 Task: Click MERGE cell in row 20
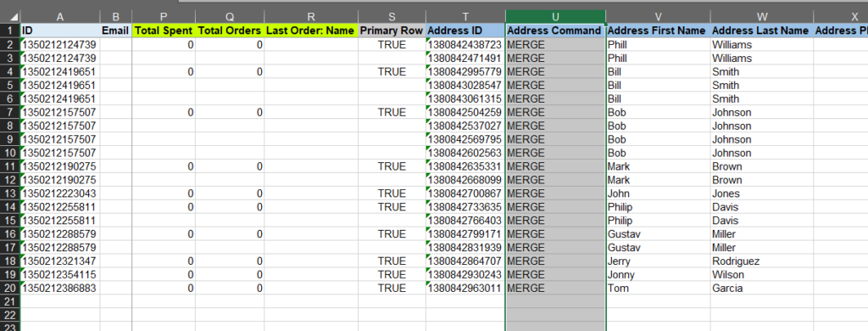coord(556,289)
